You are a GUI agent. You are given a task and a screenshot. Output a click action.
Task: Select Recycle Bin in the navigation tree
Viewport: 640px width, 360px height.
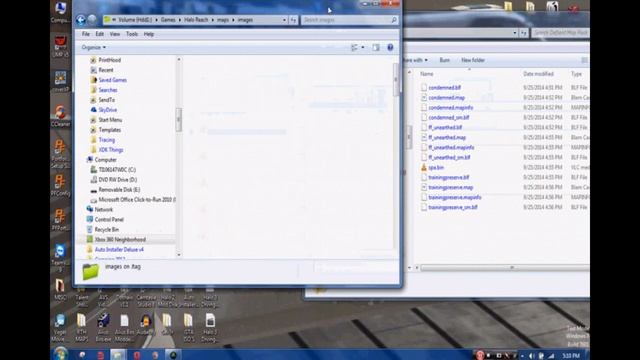coord(107,230)
